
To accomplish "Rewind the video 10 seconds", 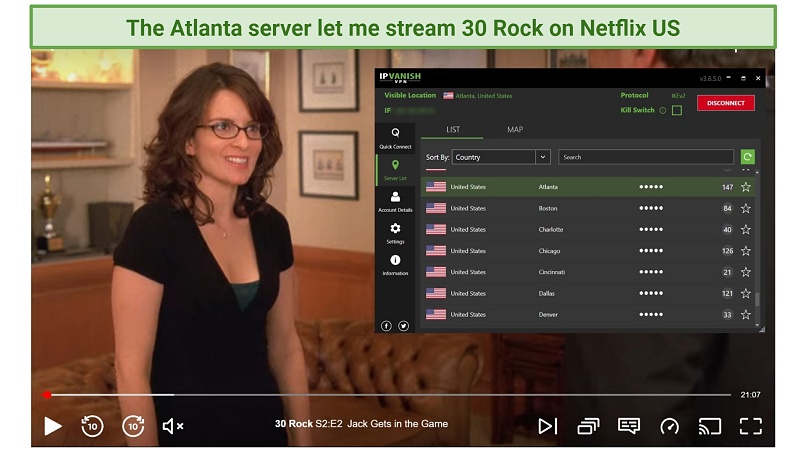I will [93, 426].
